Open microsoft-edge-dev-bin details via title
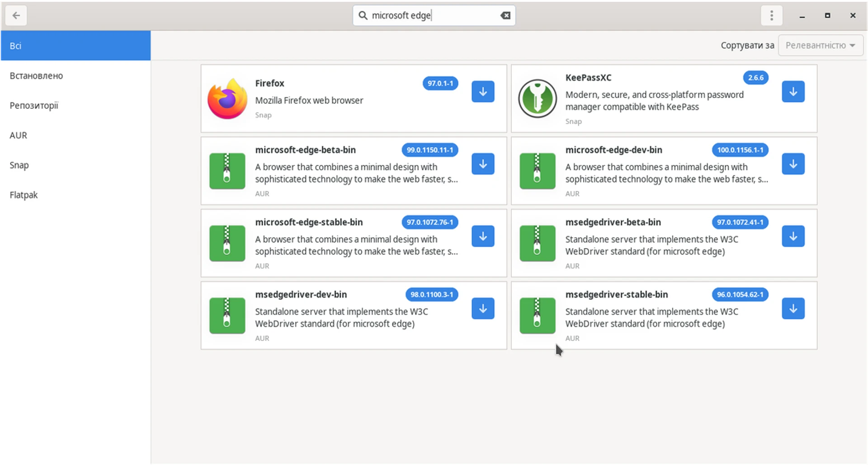The width and height of the screenshot is (868, 465). (x=613, y=150)
